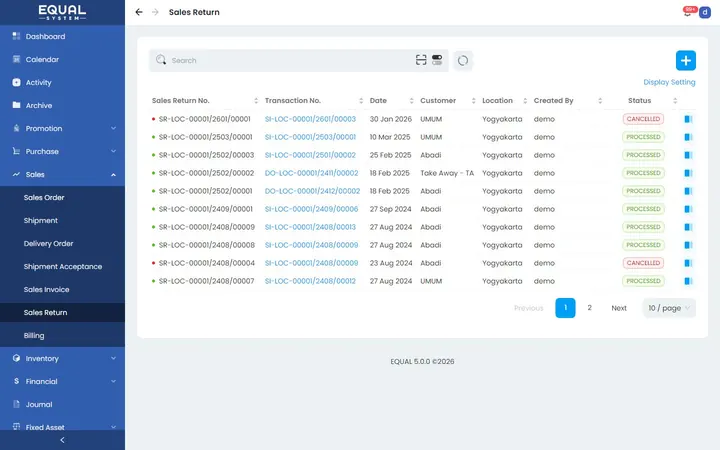This screenshot has width=720, height=450.
Task: Open the user avatar 'd' menu
Action: pyautogui.click(x=705, y=12)
